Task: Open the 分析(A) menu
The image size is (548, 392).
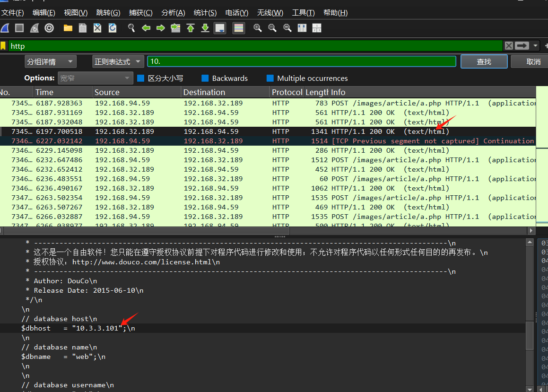Action: click(173, 13)
